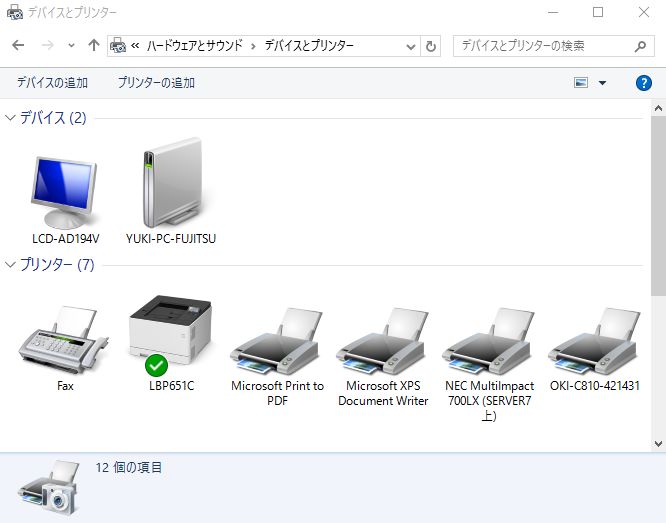
Task: Open recent locations dropdown next to Forward
Action: [x=71, y=46]
